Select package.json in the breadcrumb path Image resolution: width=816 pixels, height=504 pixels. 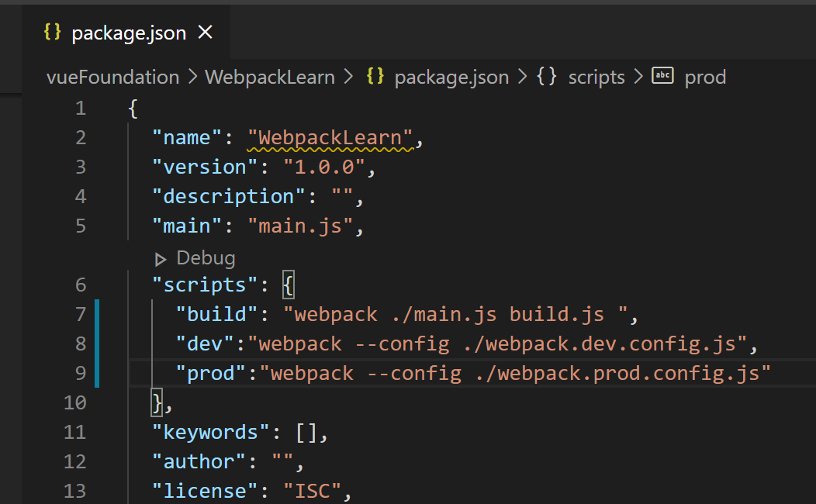[451, 78]
